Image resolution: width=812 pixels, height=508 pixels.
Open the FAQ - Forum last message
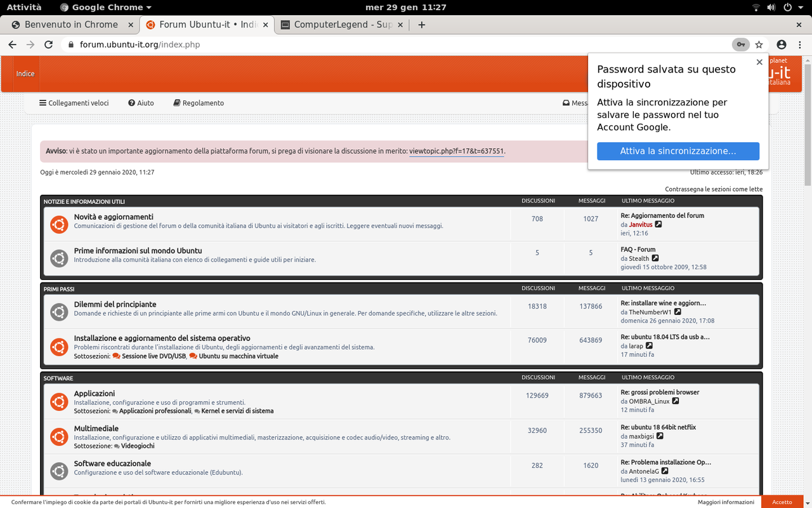[x=638, y=250]
